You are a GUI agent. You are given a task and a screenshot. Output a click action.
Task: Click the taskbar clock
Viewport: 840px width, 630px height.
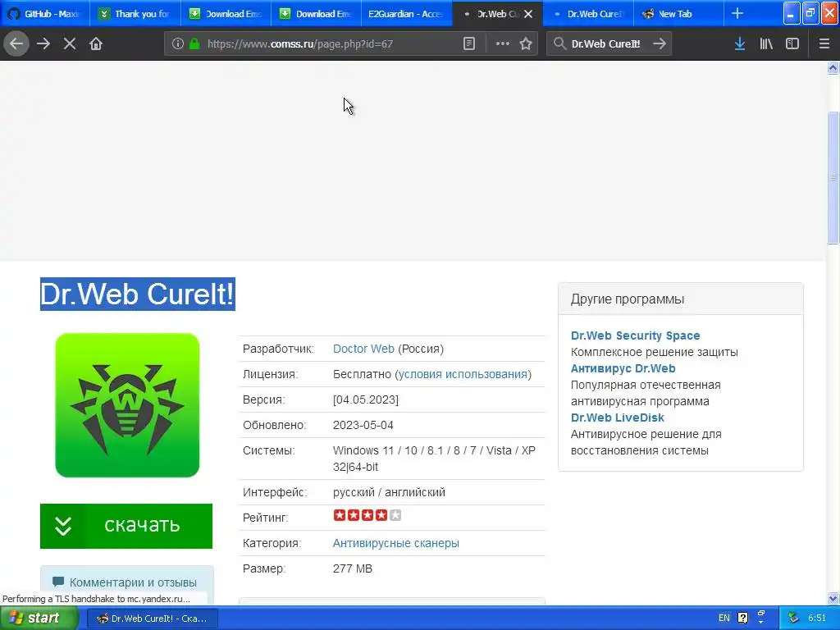(816, 619)
